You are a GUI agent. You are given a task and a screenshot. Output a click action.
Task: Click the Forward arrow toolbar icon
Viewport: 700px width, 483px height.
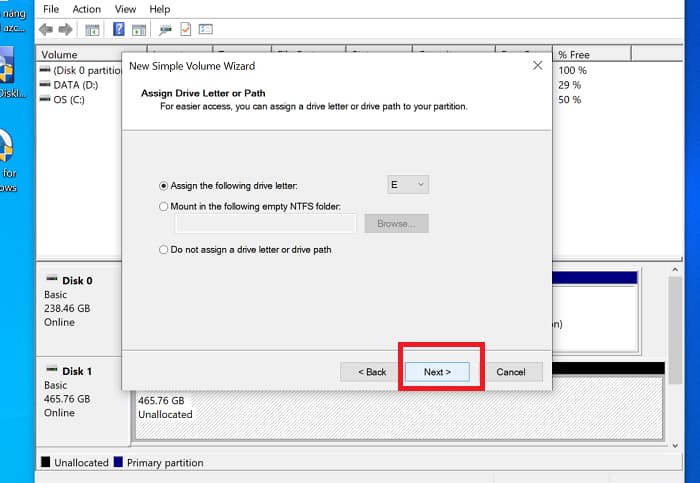(65, 29)
